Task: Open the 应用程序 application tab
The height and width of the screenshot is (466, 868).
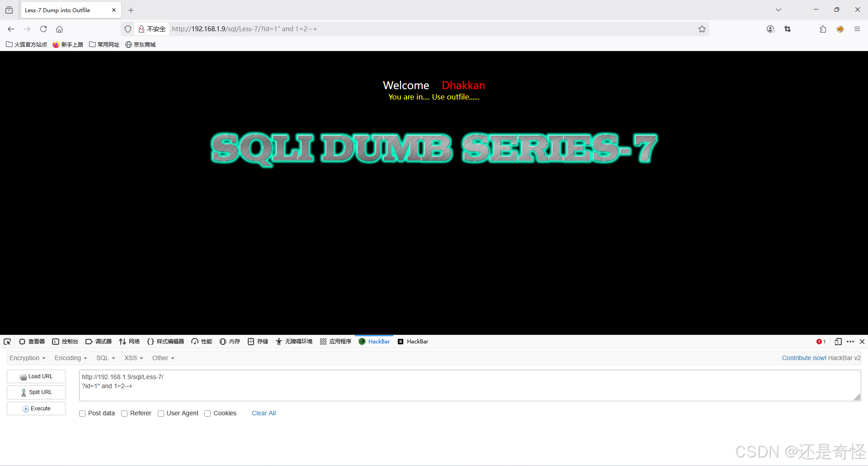Action: point(335,342)
